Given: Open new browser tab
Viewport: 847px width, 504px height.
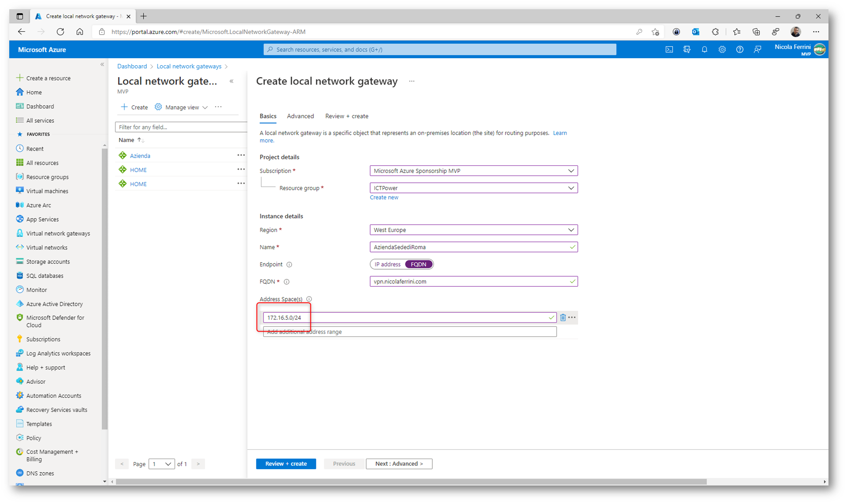Looking at the screenshot, I should (x=143, y=16).
